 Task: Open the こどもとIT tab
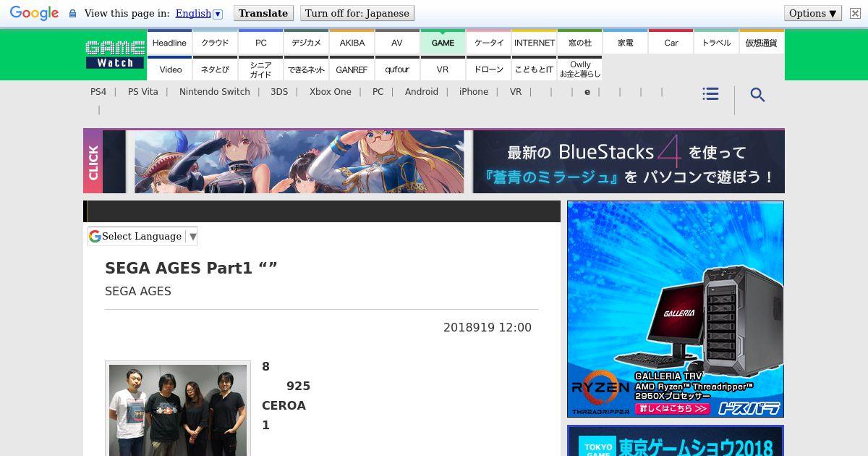[x=535, y=69]
